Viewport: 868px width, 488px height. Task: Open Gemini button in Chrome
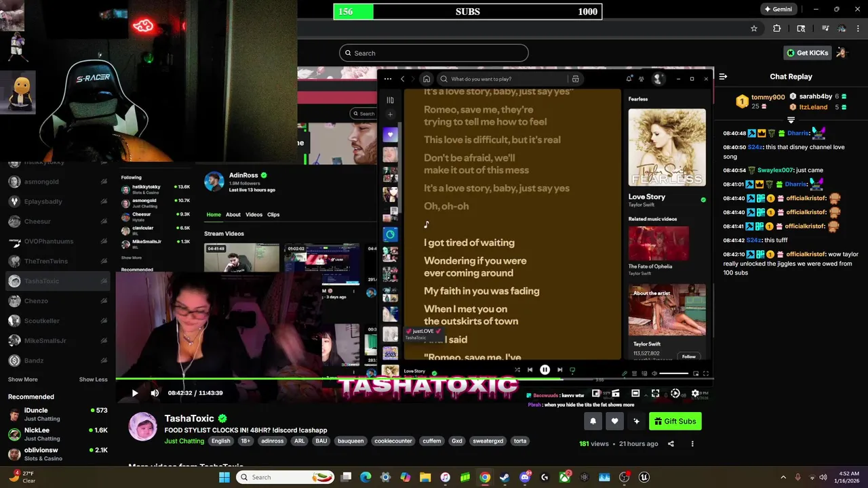click(x=778, y=9)
